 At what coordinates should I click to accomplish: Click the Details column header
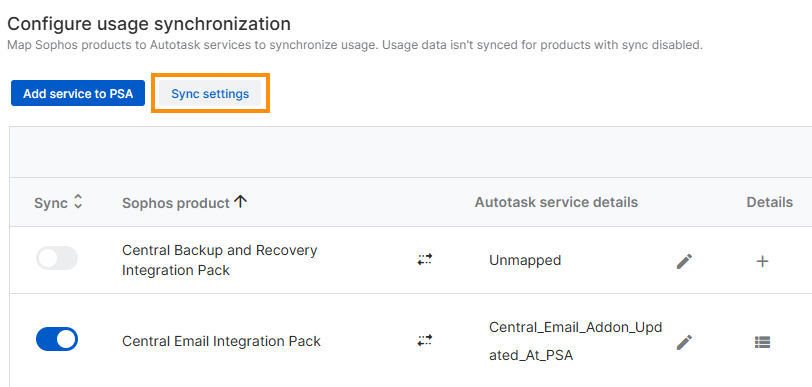coord(770,202)
